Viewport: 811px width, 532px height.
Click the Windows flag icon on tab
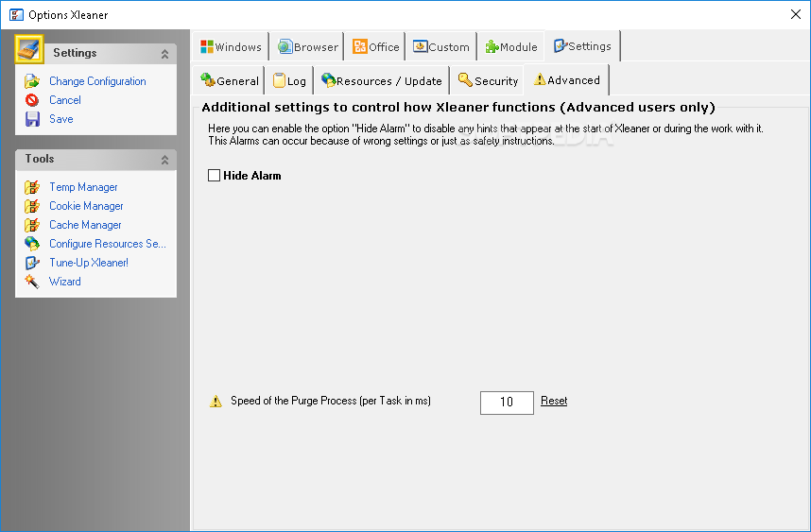tap(207, 47)
